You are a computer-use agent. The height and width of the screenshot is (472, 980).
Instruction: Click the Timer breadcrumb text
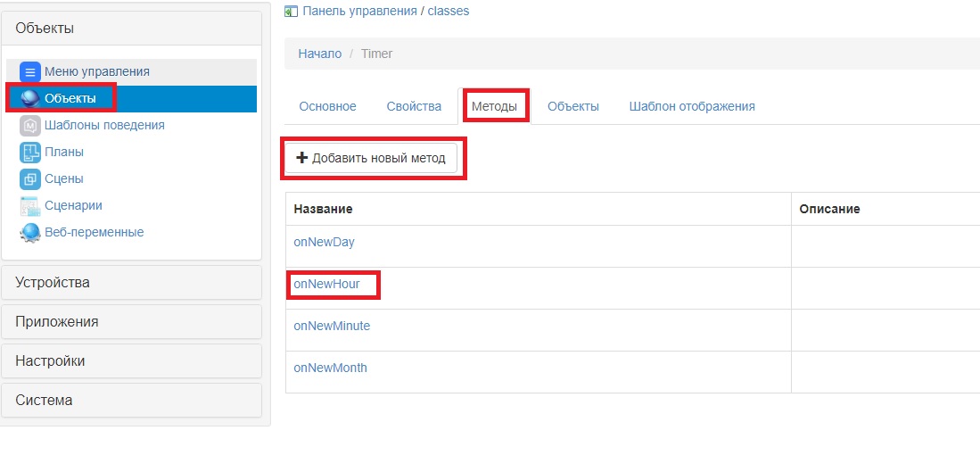coord(377,54)
